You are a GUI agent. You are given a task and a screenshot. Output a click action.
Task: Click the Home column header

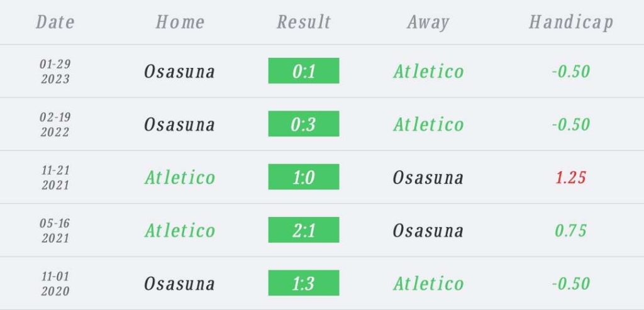point(180,22)
